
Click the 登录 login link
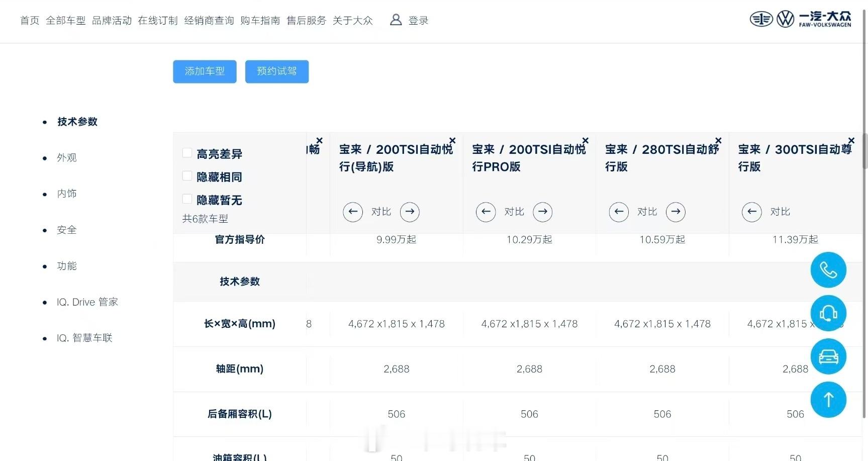click(418, 21)
